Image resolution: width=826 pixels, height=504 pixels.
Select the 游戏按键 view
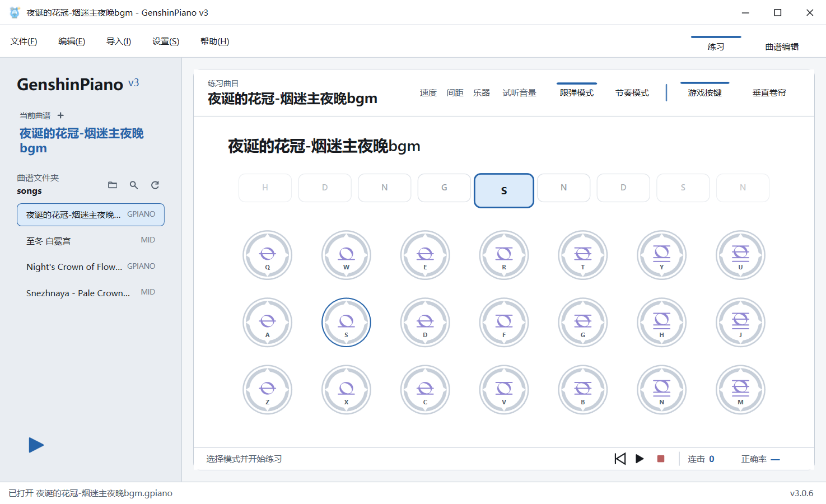click(705, 93)
